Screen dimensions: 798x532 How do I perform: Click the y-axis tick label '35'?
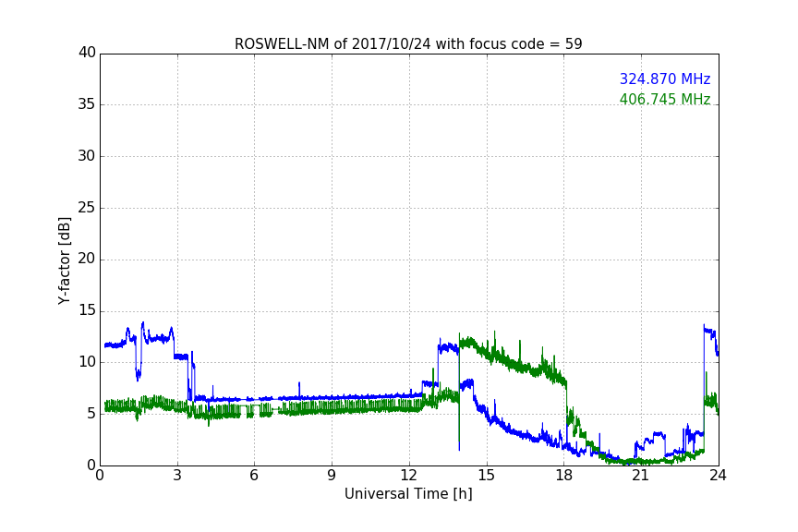tap(87, 104)
